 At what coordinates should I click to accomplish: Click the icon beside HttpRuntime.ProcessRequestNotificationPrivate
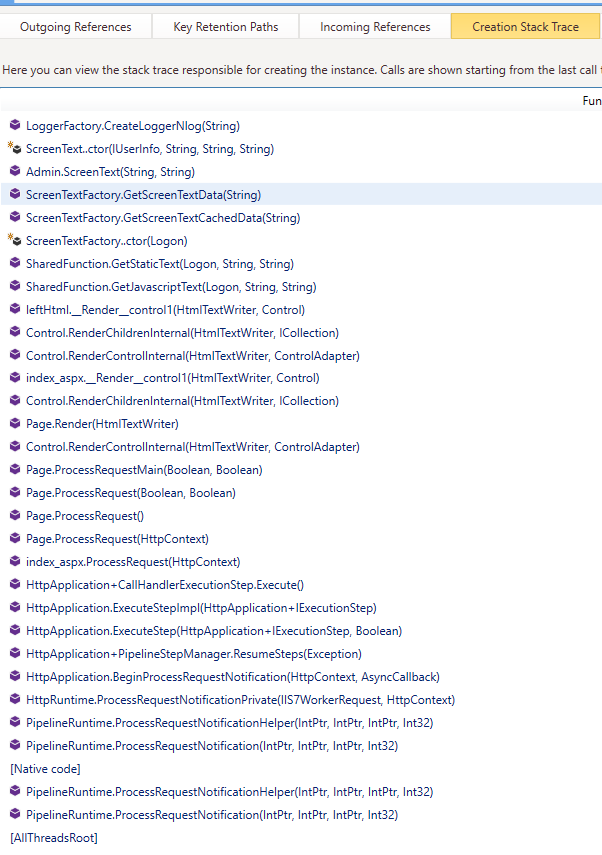pos(15,699)
